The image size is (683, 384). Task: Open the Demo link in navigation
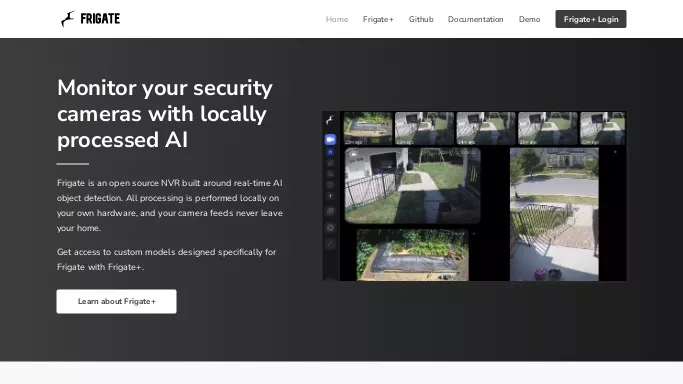coord(529,19)
